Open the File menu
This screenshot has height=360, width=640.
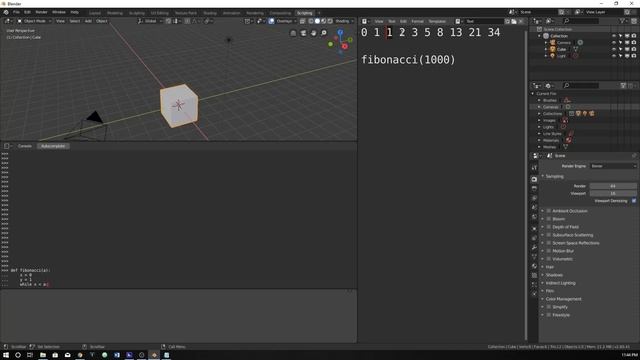tap(16, 12)
